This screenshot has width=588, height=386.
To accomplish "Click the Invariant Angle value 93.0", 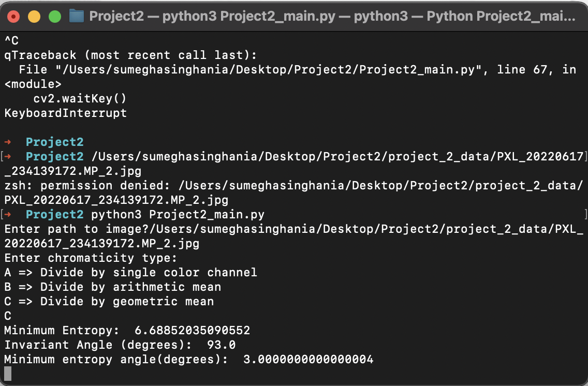I will 221,345.
